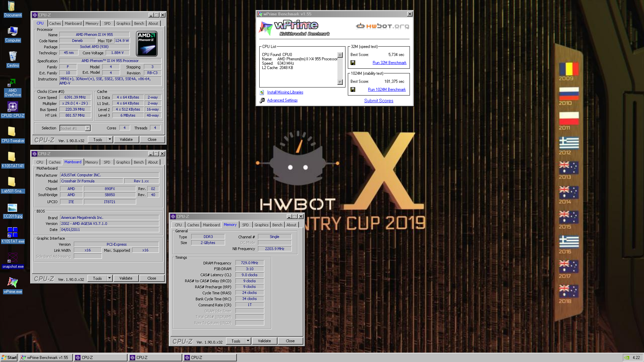644x362 pixels.
Task: Open SPD tab in Mainboard CPU-Z window
Action: [x=107, y=162]
